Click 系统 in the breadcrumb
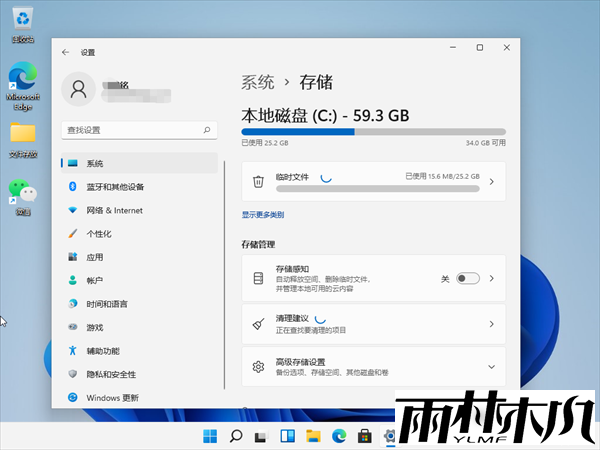The image size is (600, 450). pyautogui.click(x=258, y=82)
